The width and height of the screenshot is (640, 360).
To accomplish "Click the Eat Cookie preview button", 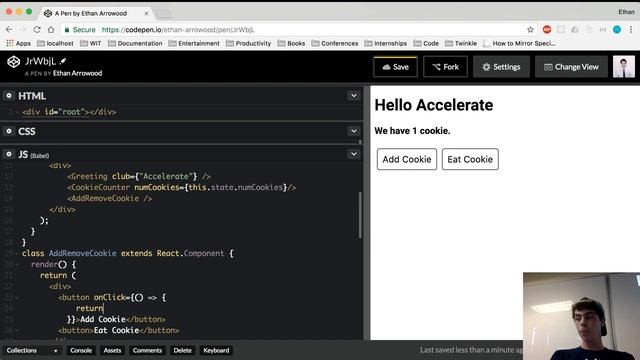I will pos(470,159).
